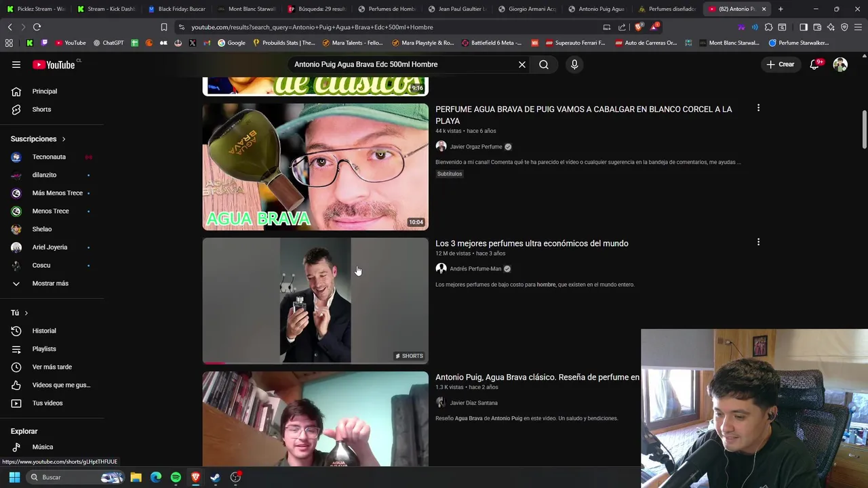Open Google bookmark
868x488 pixels.
(x=231, y=43)
